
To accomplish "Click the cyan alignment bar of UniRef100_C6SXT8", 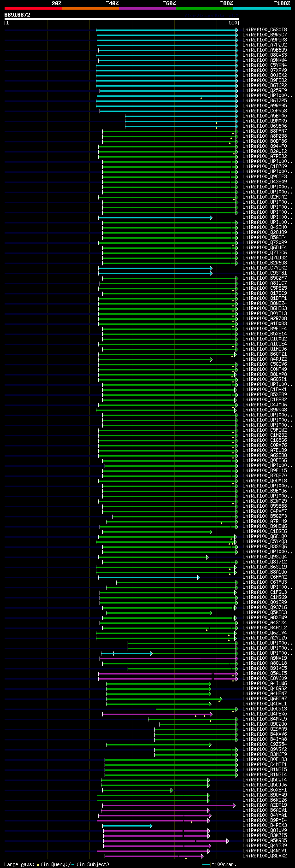I will pyautogui.click(x=167, y=29).
